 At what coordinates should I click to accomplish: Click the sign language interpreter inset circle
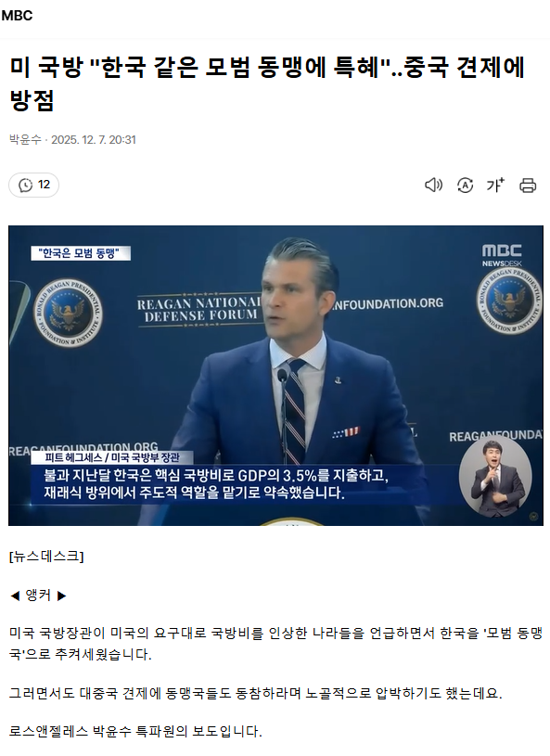(495, 476)
